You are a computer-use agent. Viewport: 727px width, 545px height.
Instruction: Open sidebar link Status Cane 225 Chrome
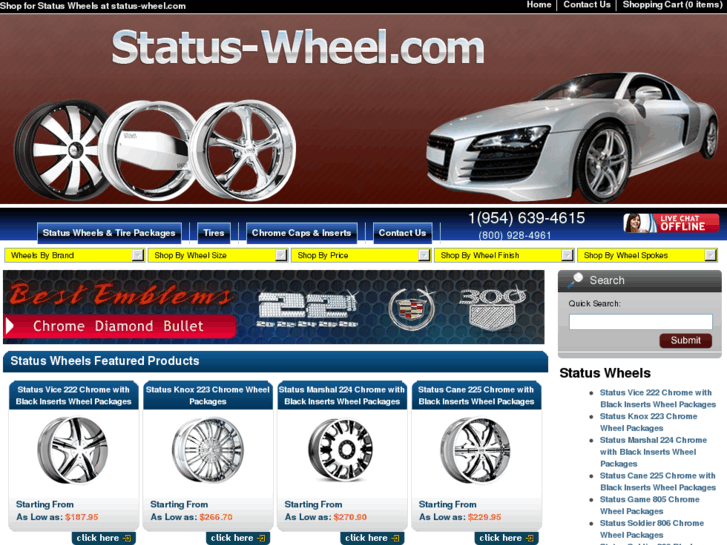[657, 481]
